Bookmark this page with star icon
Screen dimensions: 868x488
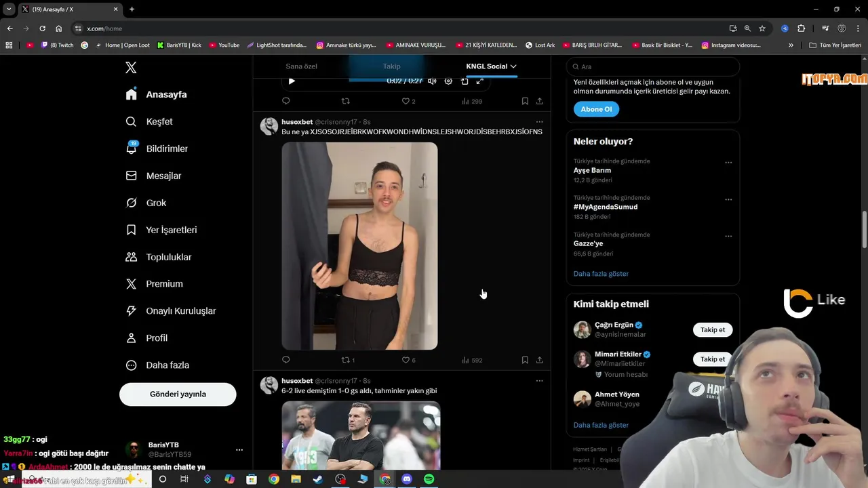(x=762, y=28)
